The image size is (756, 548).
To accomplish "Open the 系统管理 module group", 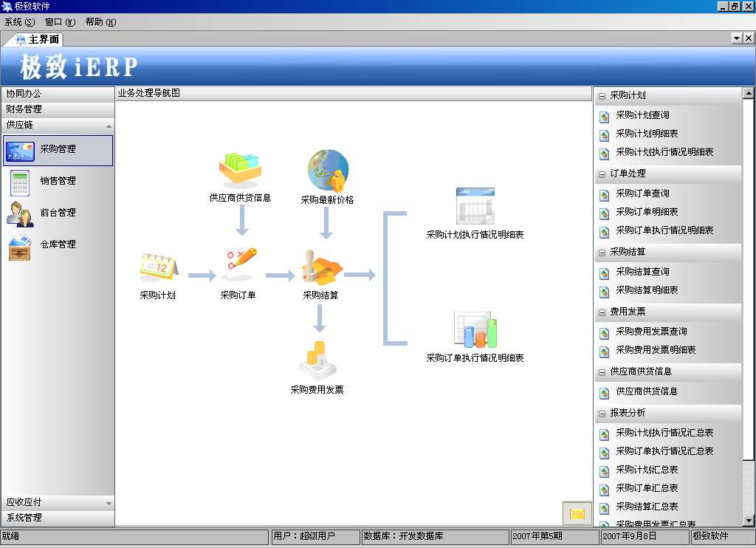I will (58, 518).
